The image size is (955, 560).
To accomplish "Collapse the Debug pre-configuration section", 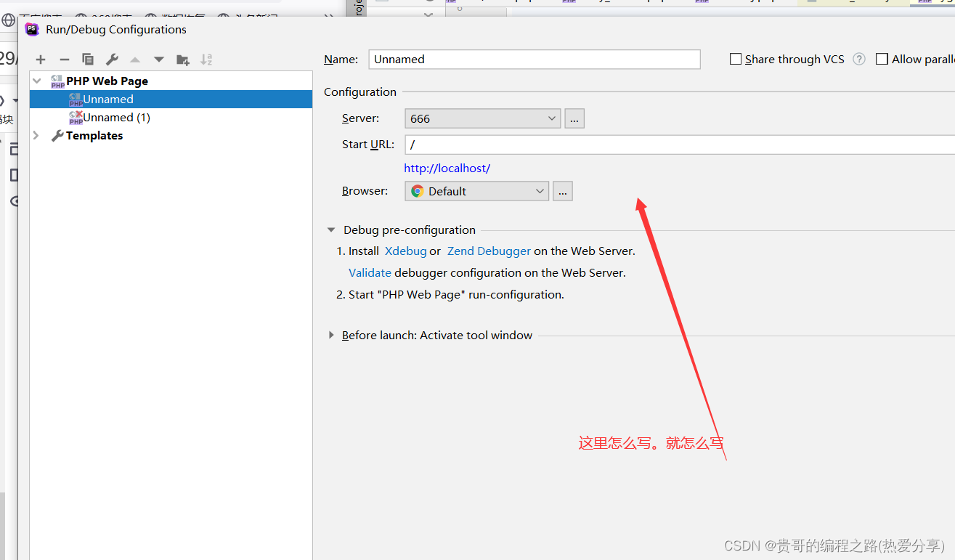I will click(331, 230).
